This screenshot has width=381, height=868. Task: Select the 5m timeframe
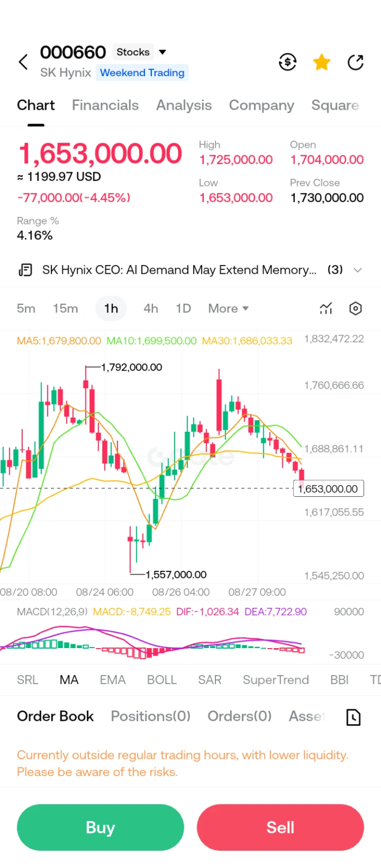coord(26,308)
